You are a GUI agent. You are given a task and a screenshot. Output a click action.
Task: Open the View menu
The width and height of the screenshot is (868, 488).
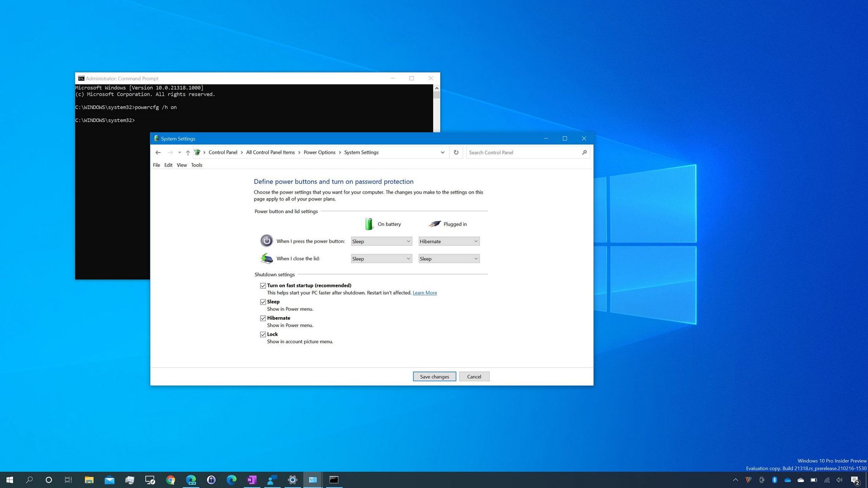pyautogui.click(x=181, y=165)
